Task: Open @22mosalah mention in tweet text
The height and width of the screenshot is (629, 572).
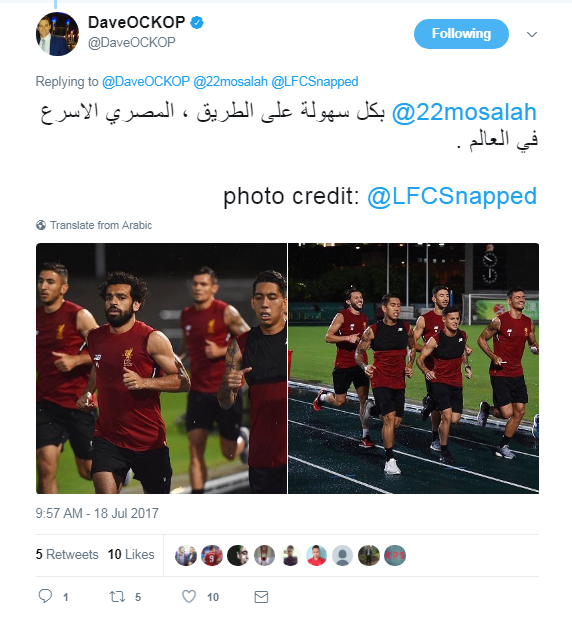Action: click(x=464, y=112)
